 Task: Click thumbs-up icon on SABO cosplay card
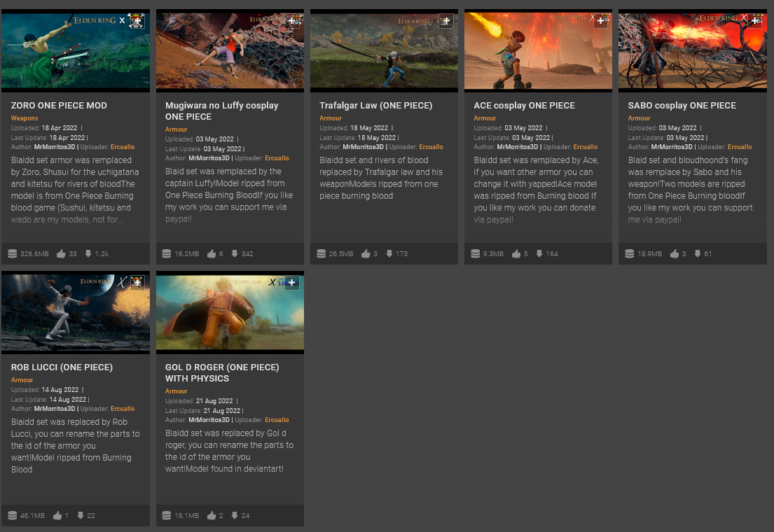(x=675, y=253)
